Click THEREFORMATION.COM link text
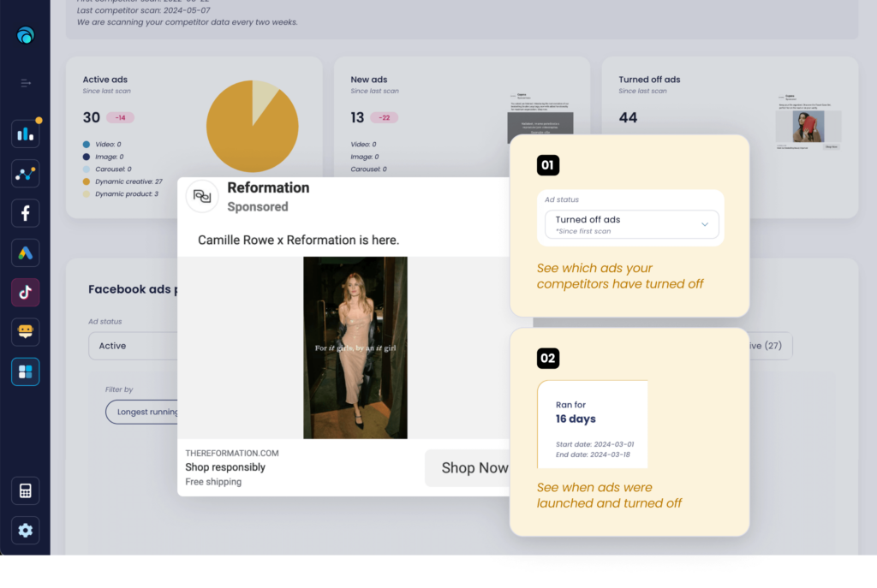877x588 pixels. pos(232,454)
